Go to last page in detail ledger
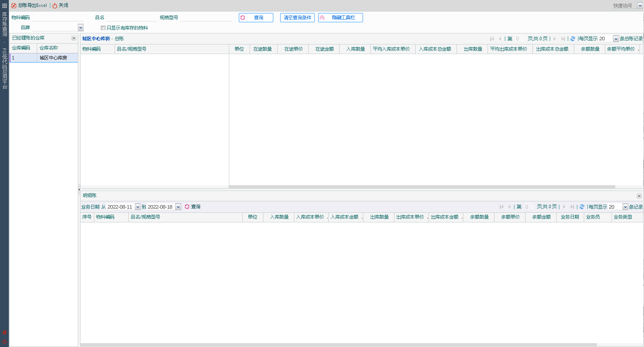 572,207
